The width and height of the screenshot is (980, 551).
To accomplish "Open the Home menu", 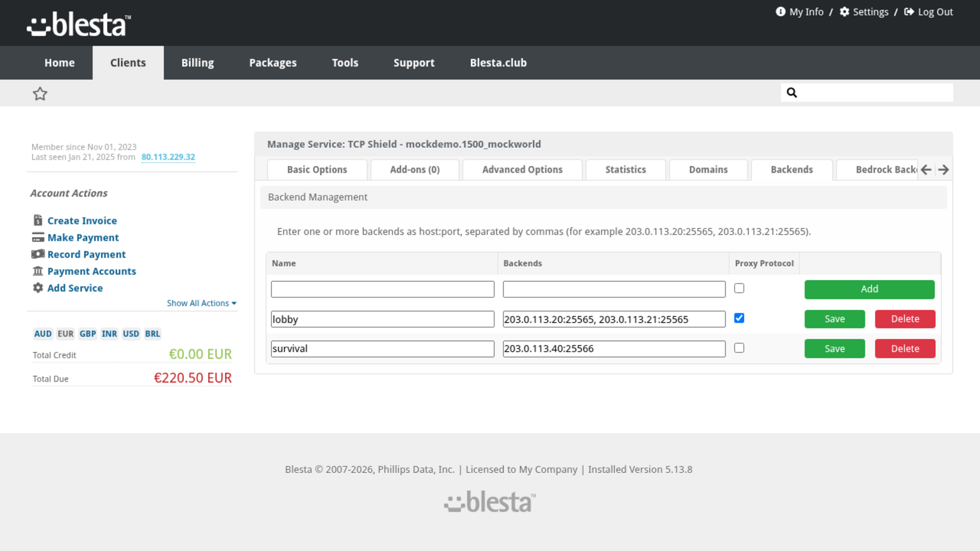I will (59, 63).
